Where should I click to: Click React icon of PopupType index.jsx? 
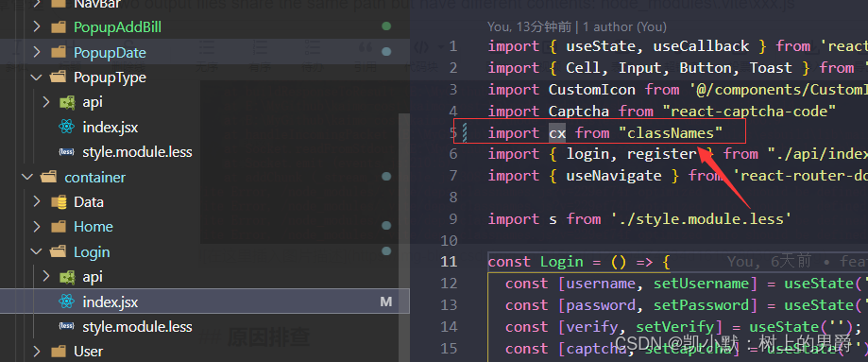pyautogui.click(x=66, y=127)
